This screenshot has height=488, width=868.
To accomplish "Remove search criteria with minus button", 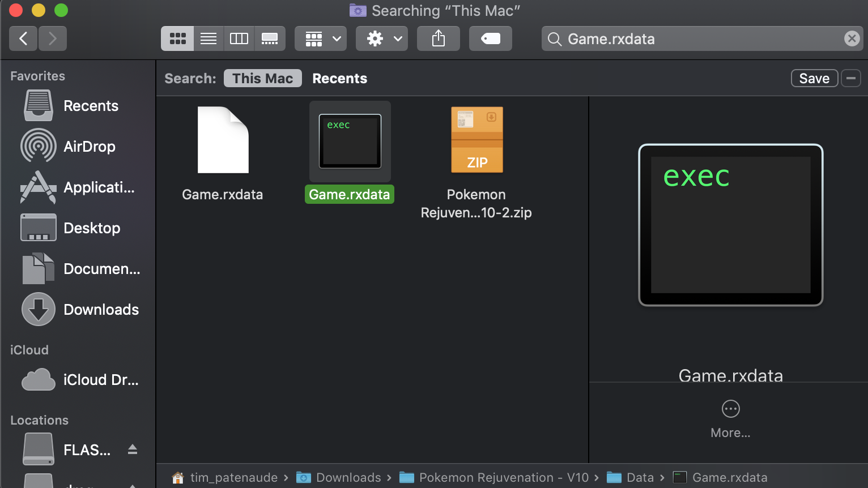I will pyautogui.click(x=851, y=78).
